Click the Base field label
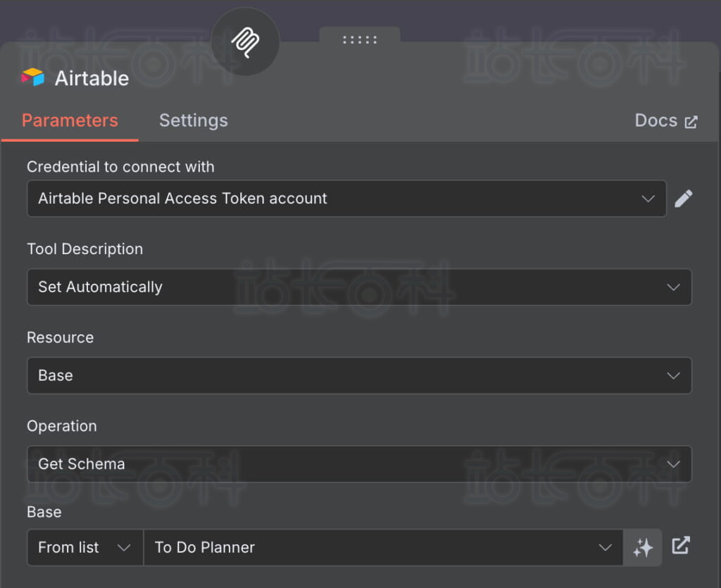This screenshot has width=721, height=588. click(x=44, y=512)
